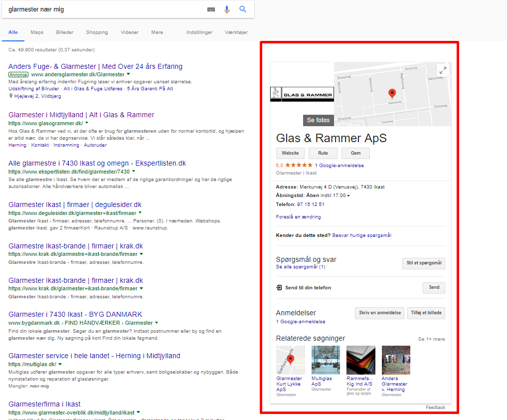Expand arrow next to krak.dk glarmestre URL
This screenshot has width=507, height=420.
click(x=141, y=254)
